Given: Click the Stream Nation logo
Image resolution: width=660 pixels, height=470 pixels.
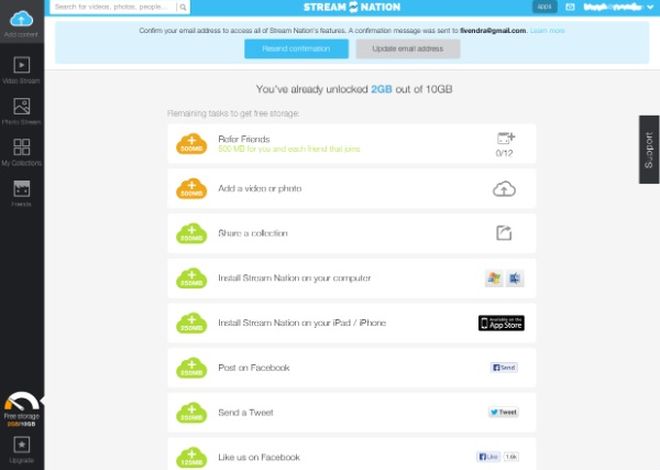Looking at the screenshot, I should click(352, 7).
